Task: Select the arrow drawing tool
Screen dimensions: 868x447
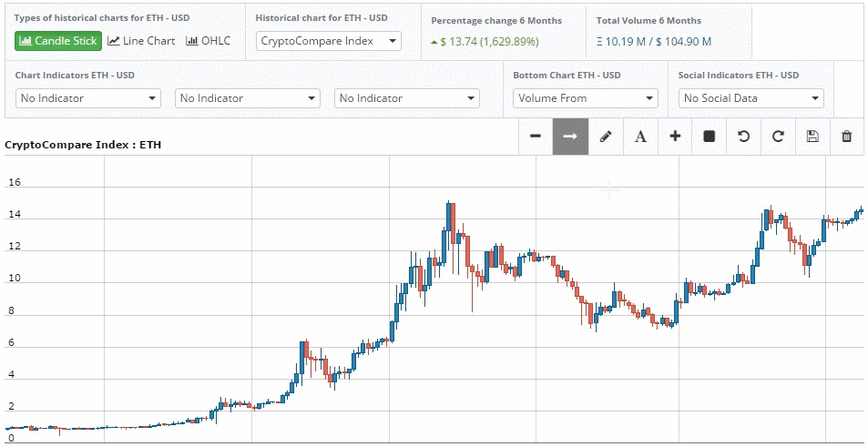Action: 570,137
